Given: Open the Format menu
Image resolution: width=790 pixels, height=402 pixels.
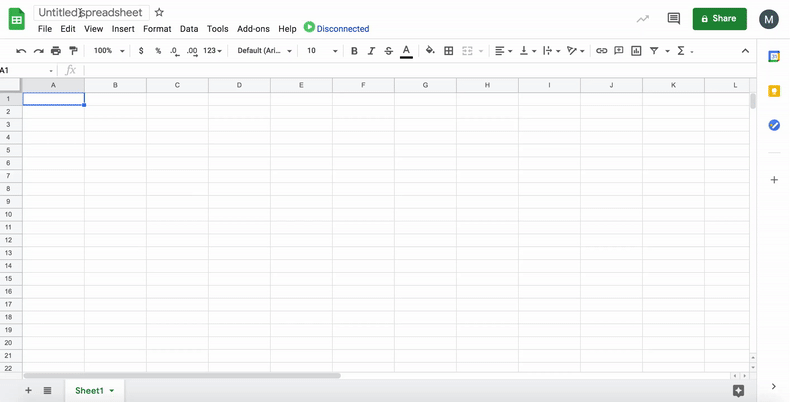Looking at the screenshot, I should point(157,29).
